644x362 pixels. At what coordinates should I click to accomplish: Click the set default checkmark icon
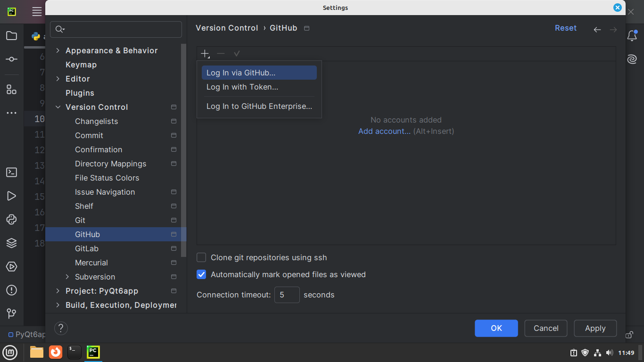tap(237, 54)
